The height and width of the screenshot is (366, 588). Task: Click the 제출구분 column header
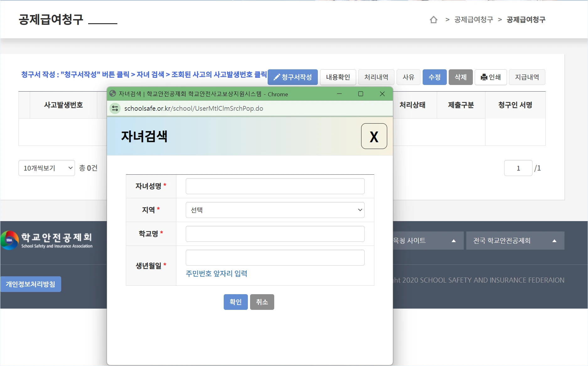(461, 105)
